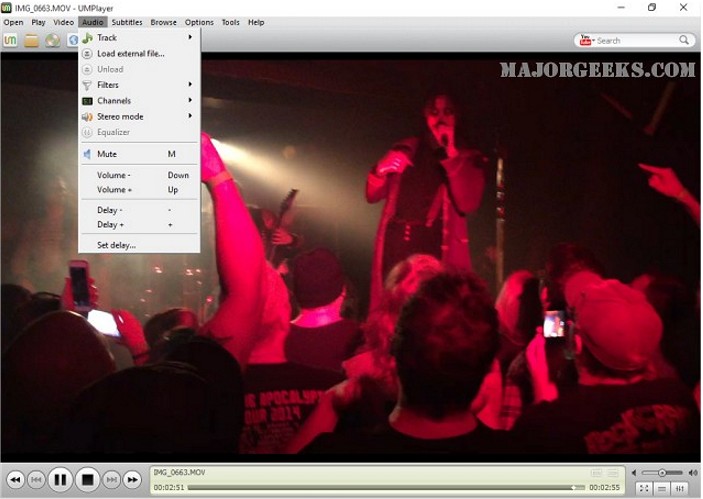The width and height of the screenshot is (703, 499).
Task: Open the Tools menu
Action: click(230, 22)
